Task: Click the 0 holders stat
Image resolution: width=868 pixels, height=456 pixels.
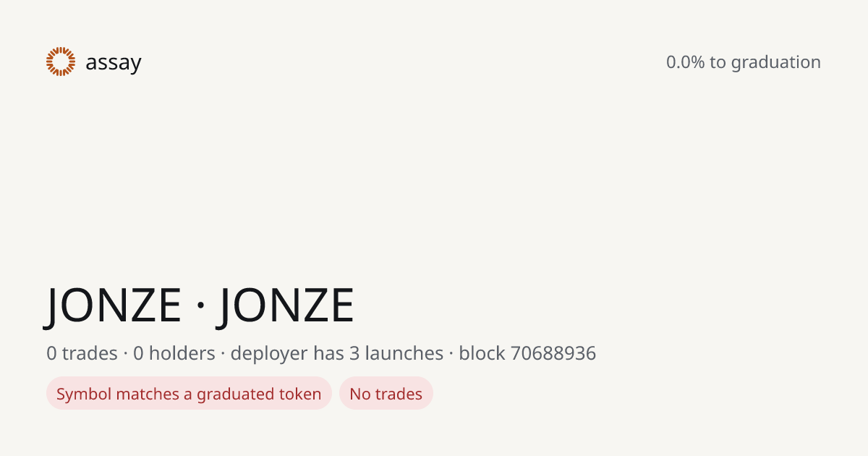Action: click(174, 353)
